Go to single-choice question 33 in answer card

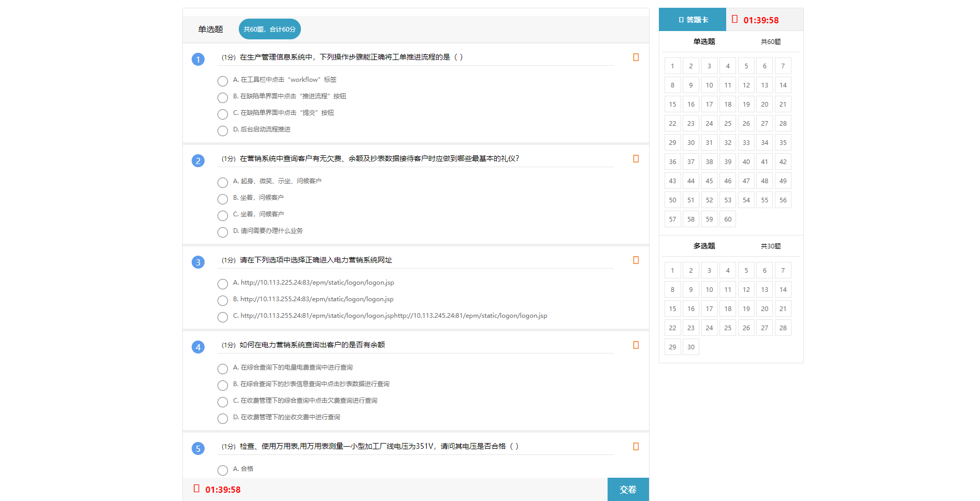(x=746, y=142)
